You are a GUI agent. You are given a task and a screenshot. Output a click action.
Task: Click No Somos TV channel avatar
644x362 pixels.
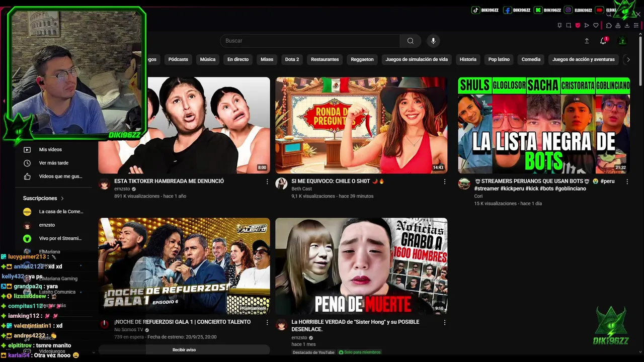pos(104,324)
